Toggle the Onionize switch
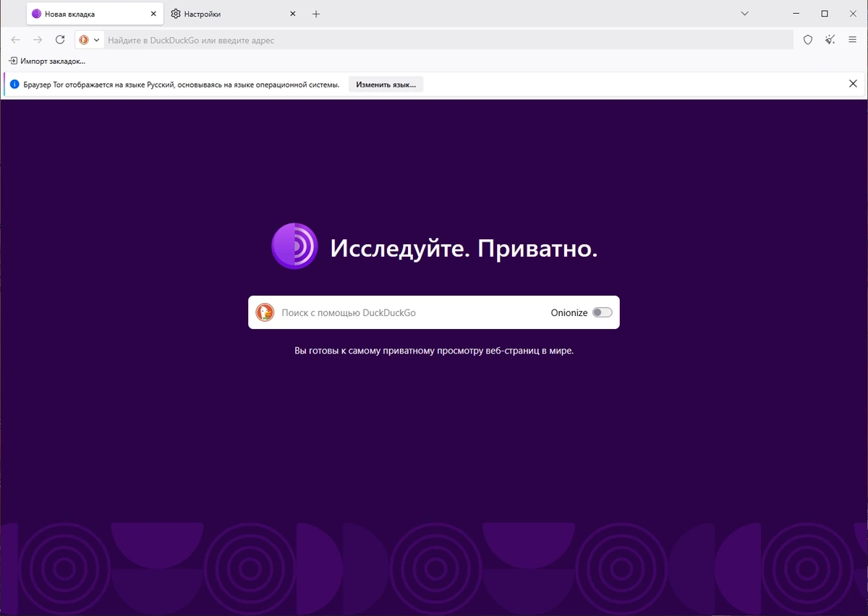This screenshot has width=868, height=616. click(602, 312)
